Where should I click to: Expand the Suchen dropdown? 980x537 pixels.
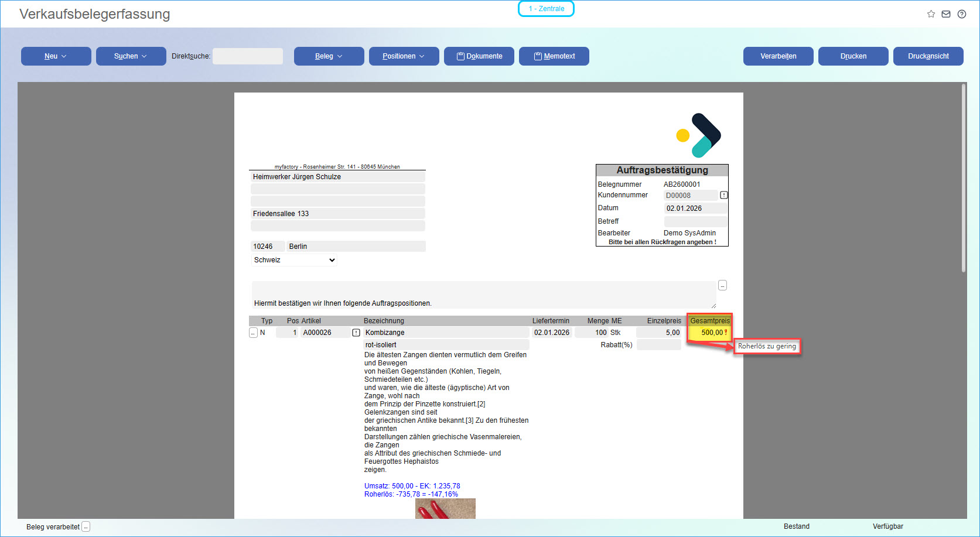131,56
